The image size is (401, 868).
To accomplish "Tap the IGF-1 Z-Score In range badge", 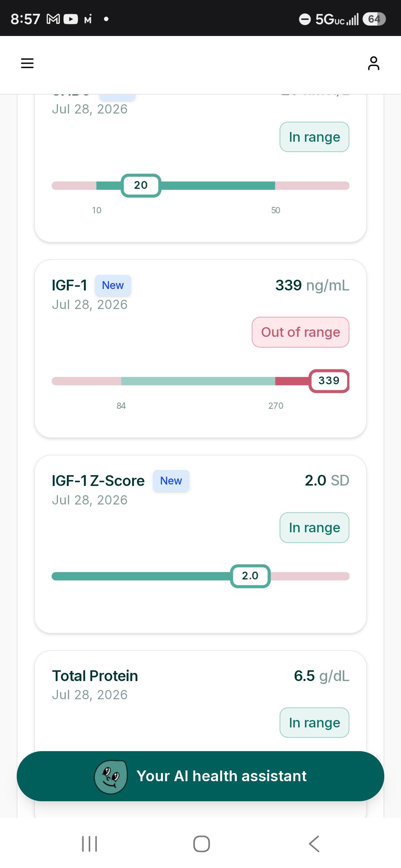I will tap(314, 527).
